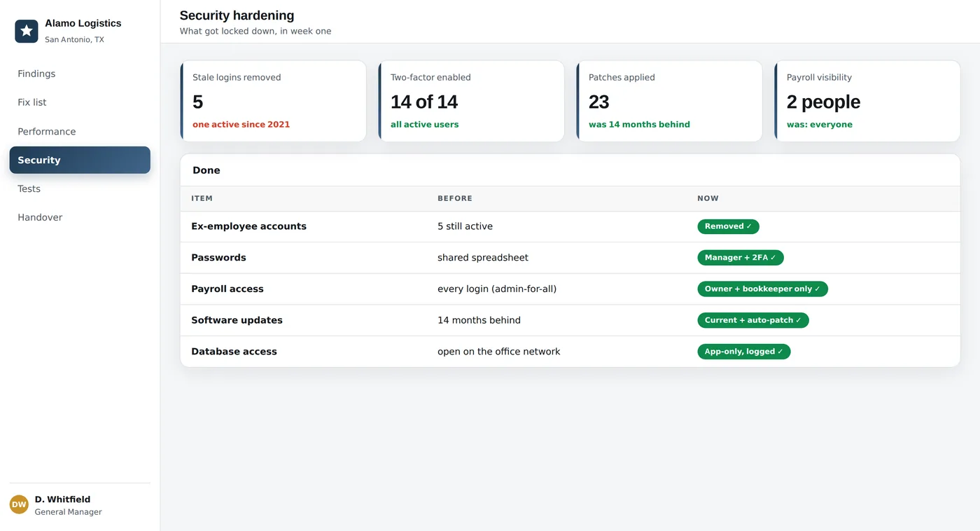Click the Alamo Logistics company name

pyautogui.click(x=83, y=23)
